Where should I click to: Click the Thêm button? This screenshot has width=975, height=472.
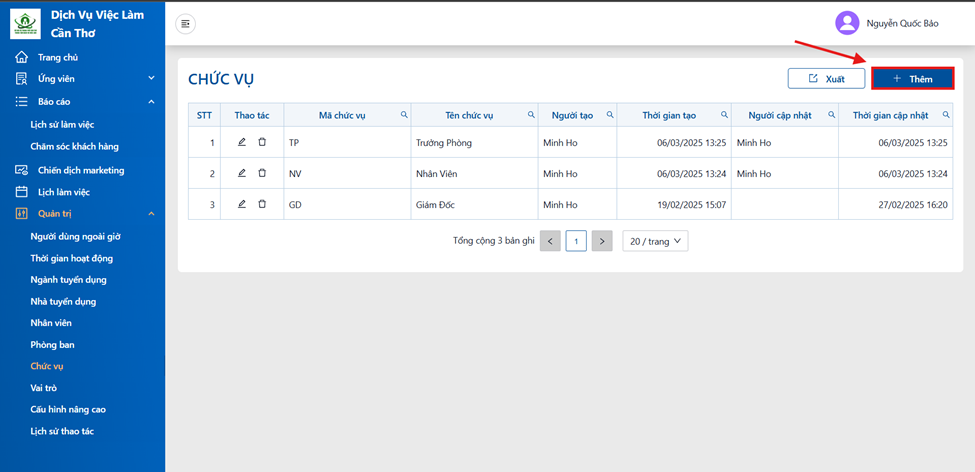pos(912,79)
